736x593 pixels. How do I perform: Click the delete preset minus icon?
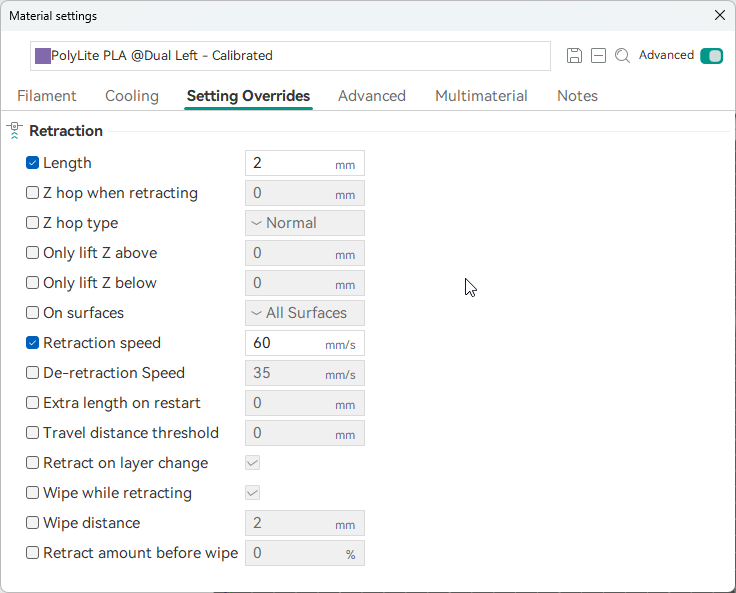598,56
